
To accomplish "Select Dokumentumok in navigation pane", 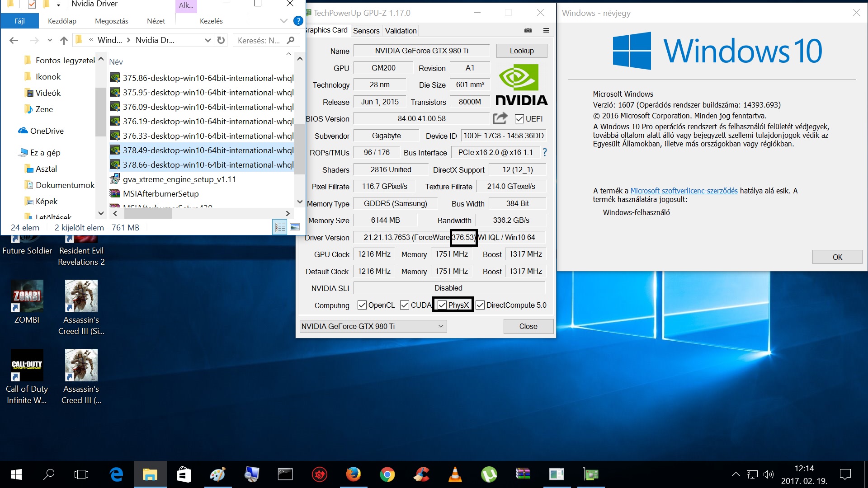I will pos(59,185).
